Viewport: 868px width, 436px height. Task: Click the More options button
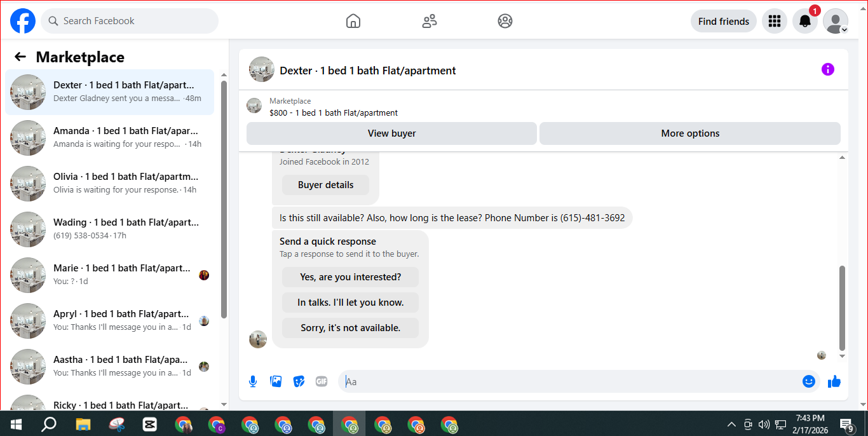[690, 133]
